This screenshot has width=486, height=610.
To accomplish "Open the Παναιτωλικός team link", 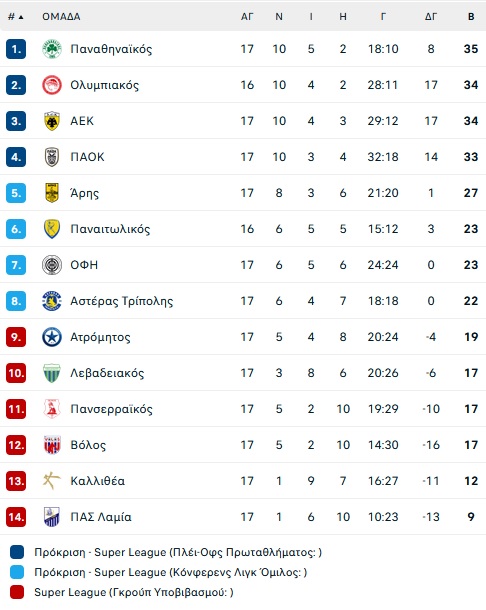I will (110, 229).
